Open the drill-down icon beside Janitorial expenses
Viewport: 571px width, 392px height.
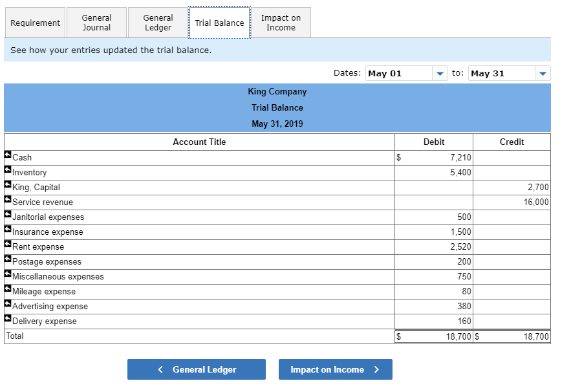coord(8,213)
